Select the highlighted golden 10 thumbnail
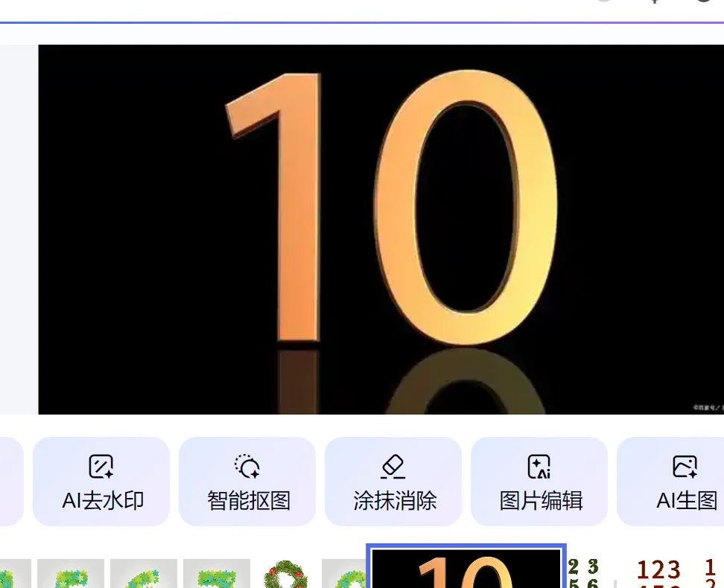724x588 pixels. 466,568
